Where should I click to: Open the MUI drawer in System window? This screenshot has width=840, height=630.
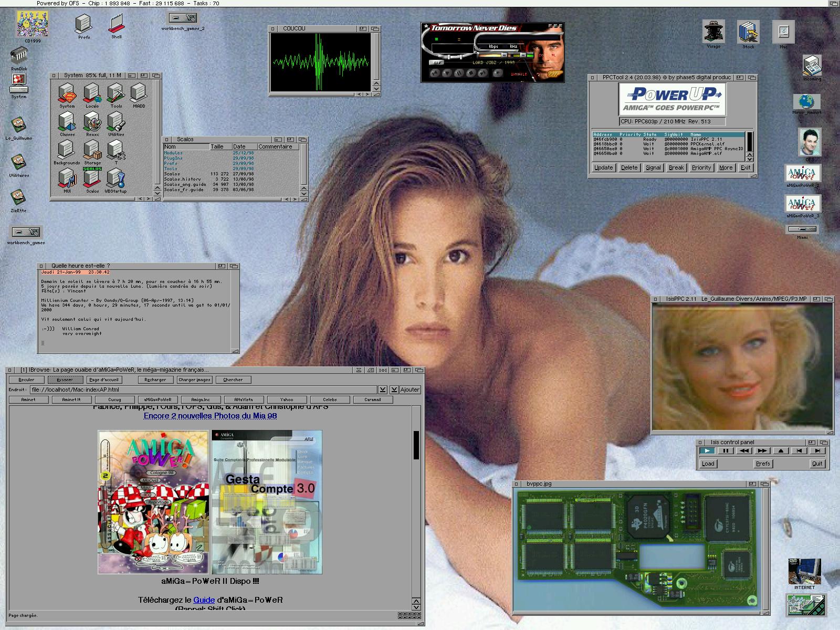(x=67, y=179)
